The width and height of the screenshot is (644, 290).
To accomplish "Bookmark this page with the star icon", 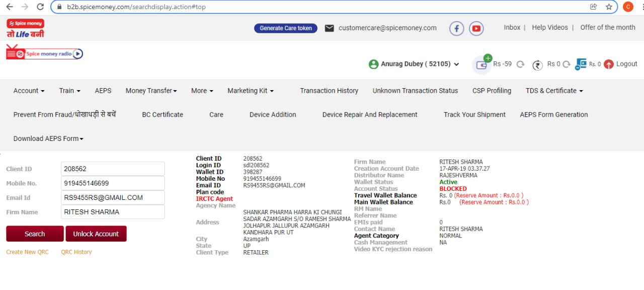I will click(x=609, y=7).
